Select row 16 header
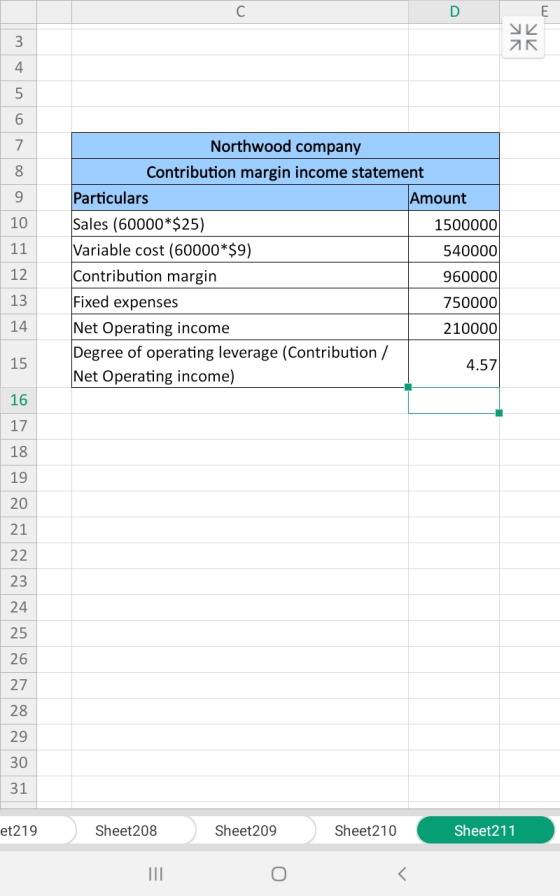This screenshot has height=896, width=560. click(18, 400)
